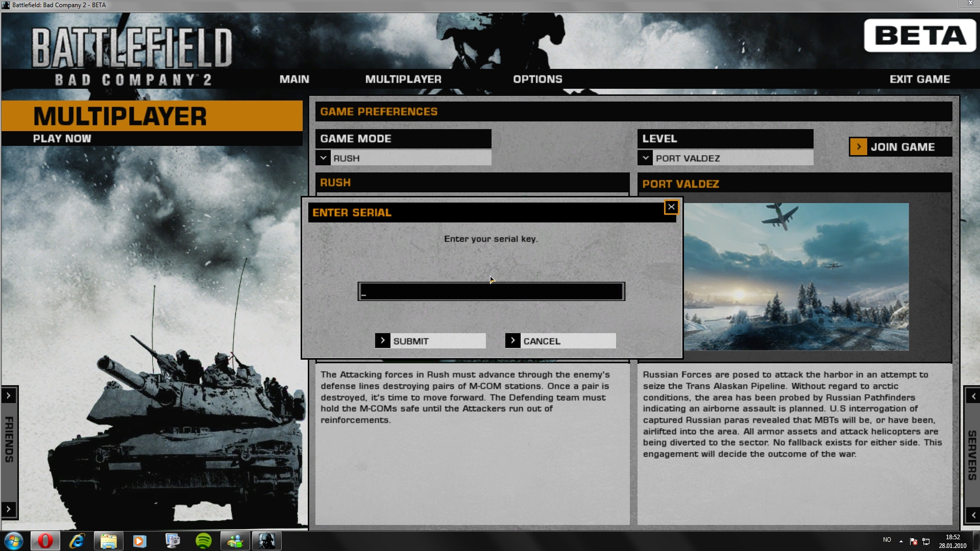The width and height of the screenshot is (980, 551).
Task: Click the Show Desktop button
Action: 975,541
